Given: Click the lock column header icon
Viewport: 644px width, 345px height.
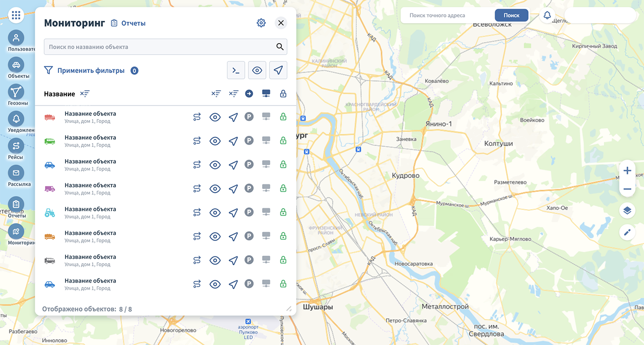Looking at the screenshot, I should click(283, 94).
